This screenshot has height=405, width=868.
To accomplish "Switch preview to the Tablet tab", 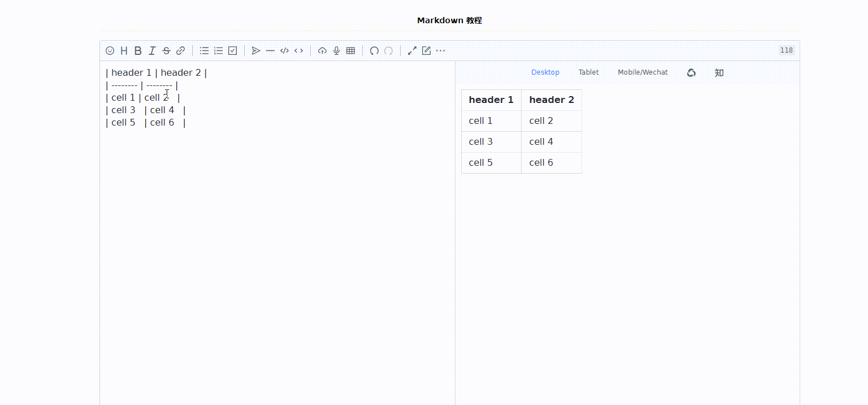I will click(588, 72).
